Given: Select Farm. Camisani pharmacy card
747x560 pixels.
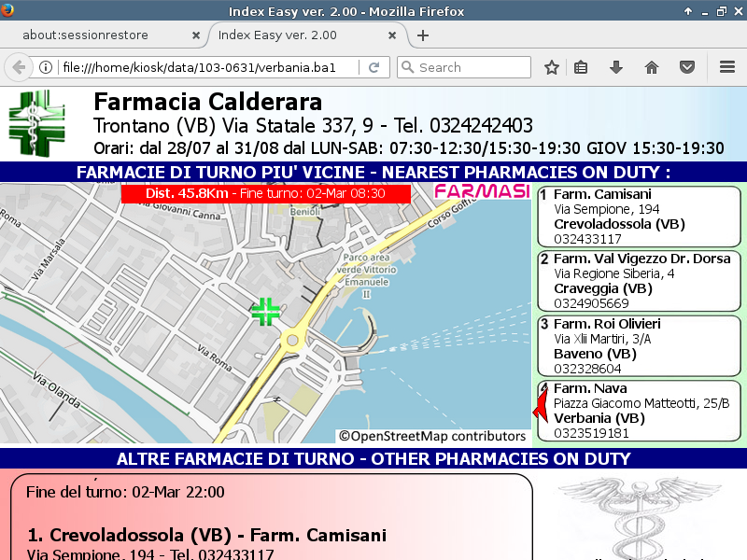Looking at the screenshot, I should [639, 217].
